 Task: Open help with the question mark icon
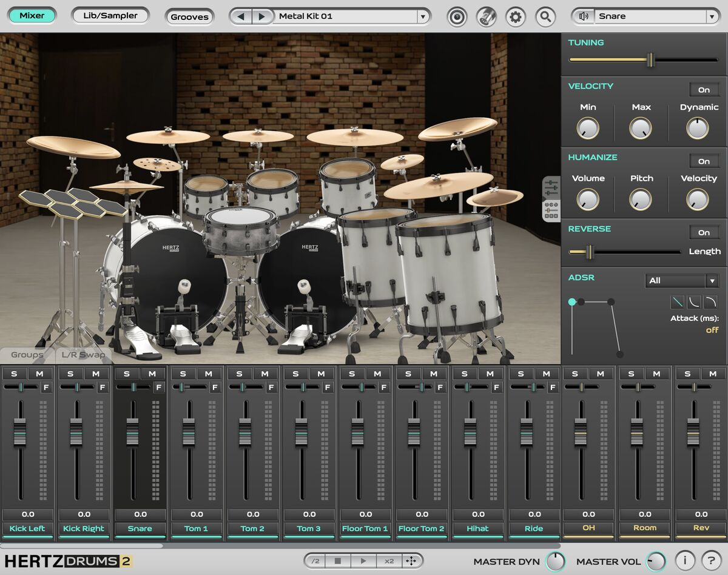(x=711, y=561)
